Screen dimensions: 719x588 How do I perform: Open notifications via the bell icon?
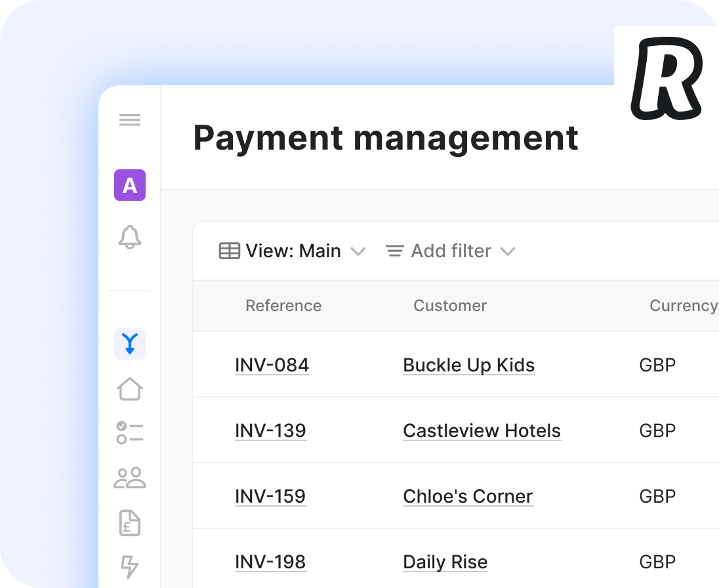[129, 239]
